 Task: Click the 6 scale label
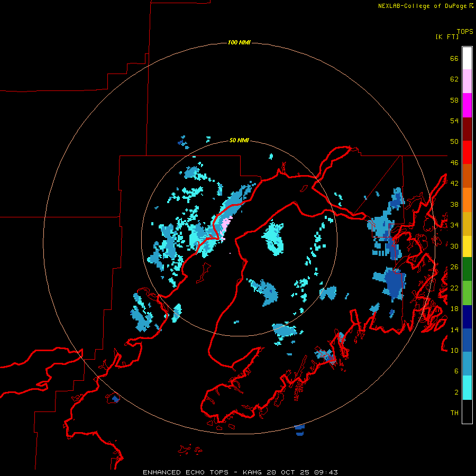[456, 371]
